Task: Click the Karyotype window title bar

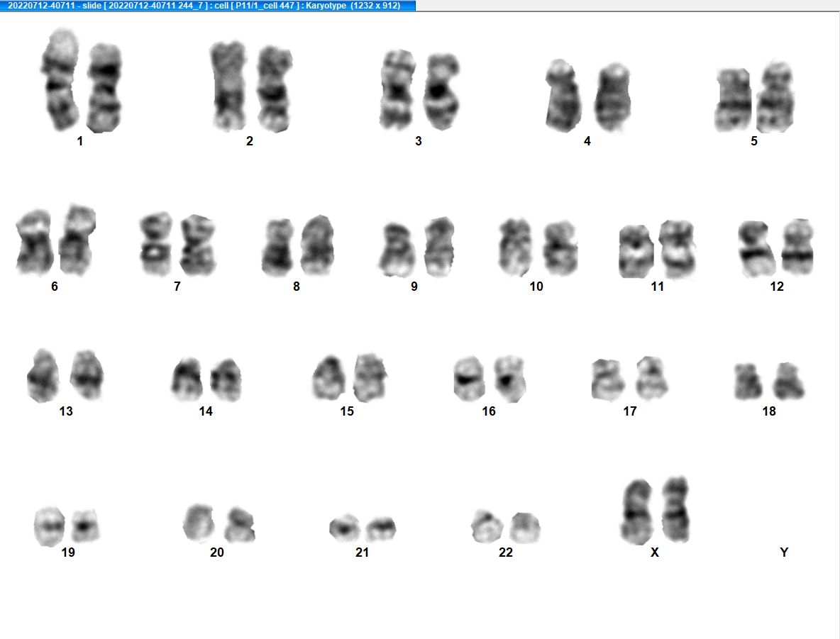Action: coord(207,6)
